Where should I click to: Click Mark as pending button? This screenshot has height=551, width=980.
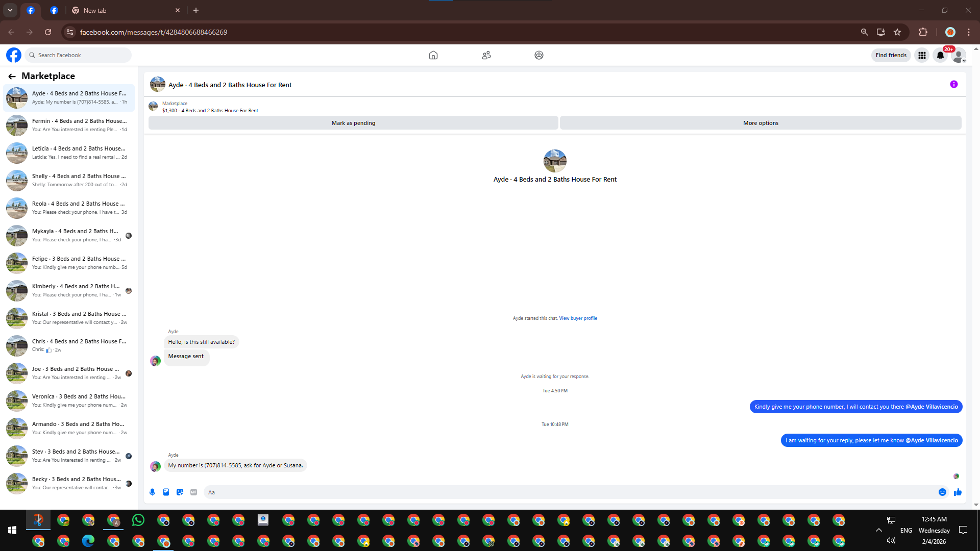pyautogui.click(x=353, y=123)
